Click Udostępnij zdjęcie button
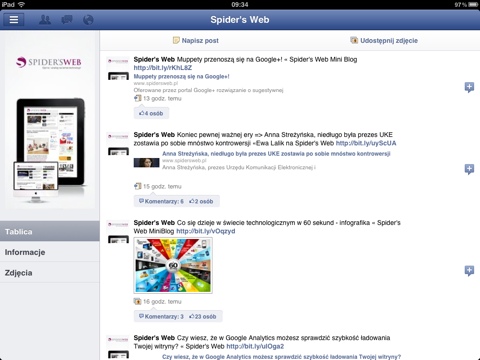 click(x=384, y=41)
